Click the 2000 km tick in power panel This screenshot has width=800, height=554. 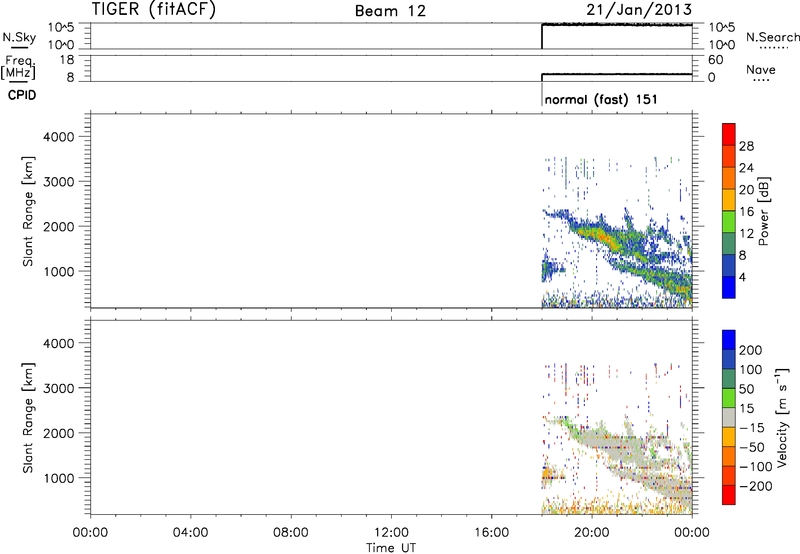[59, 226]
